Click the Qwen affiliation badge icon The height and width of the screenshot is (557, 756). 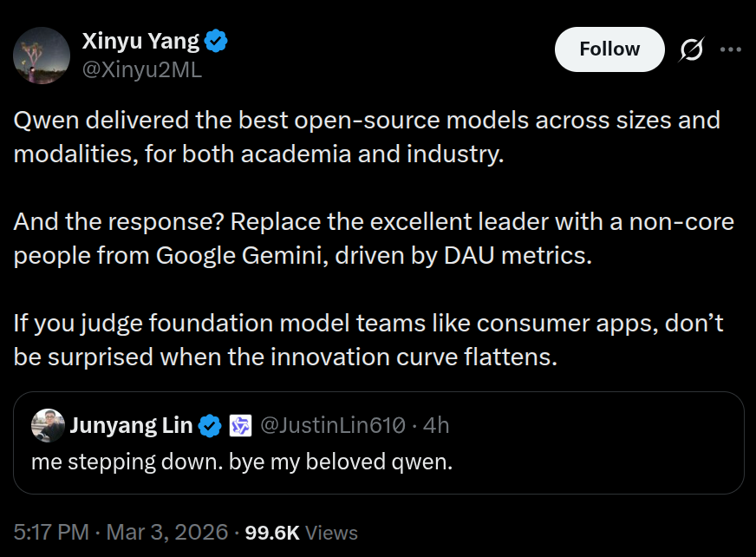pyautogui.click(x=239, y=426)
